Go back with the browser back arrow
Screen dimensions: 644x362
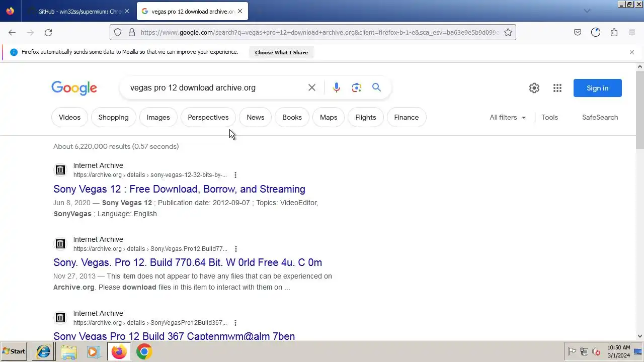(x=12, y=32)
